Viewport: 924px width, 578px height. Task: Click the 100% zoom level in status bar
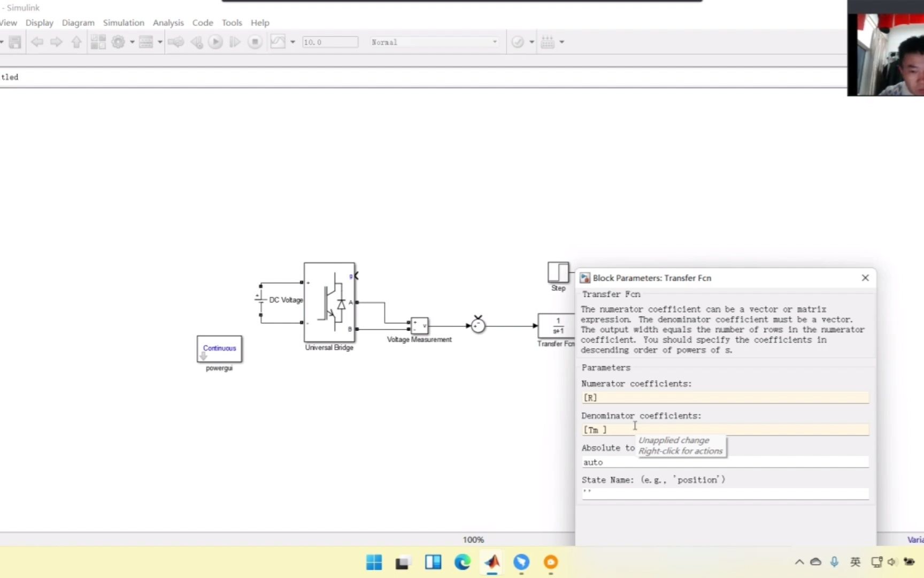point(473,539)
